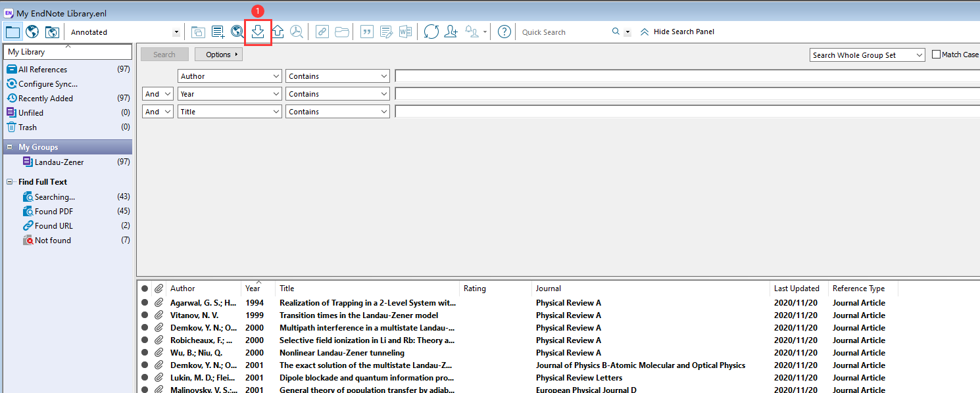Click the Insert Citation quote icon
The width and height of the screenshot is (980, 393).
point(367,32)
